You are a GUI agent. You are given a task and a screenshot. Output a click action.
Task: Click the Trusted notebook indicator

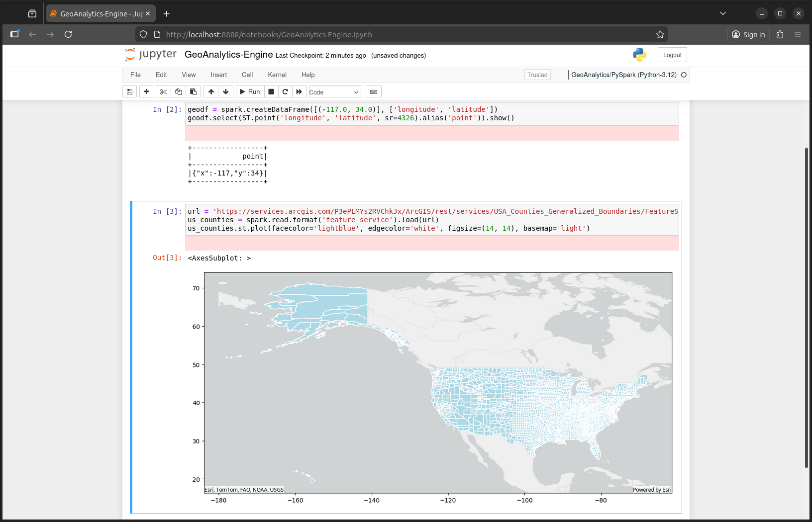coord(537,75)
